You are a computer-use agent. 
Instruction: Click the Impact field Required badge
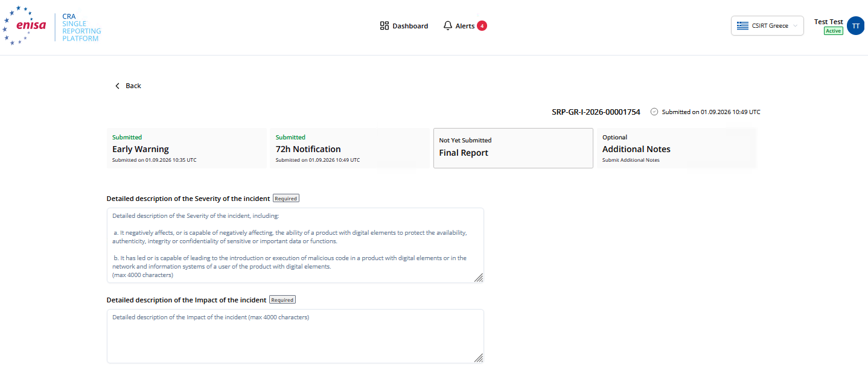pyautogui.click(x=282, y=299)
